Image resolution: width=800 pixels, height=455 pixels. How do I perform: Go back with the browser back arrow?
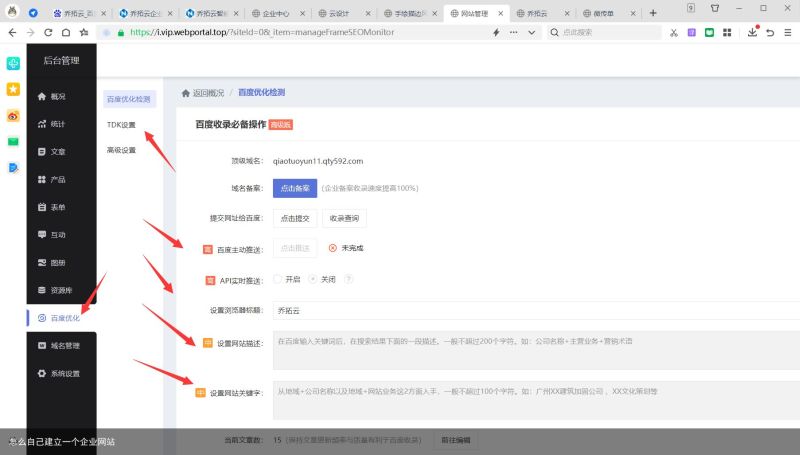point(12,32)
